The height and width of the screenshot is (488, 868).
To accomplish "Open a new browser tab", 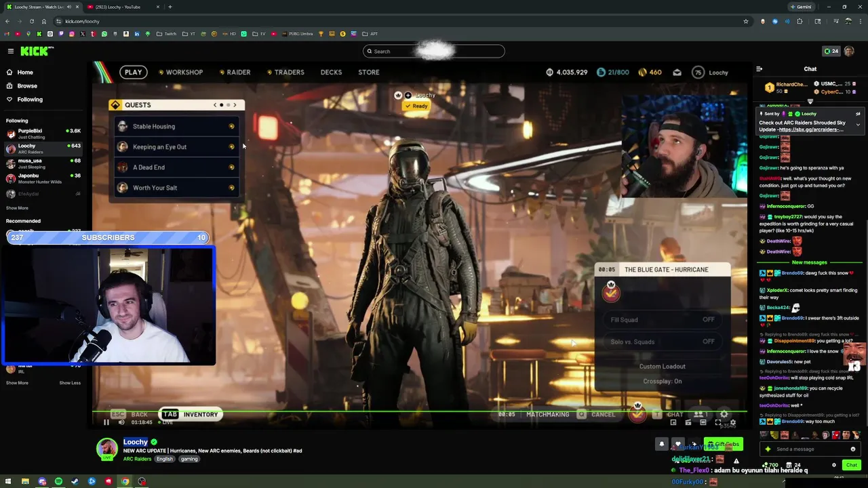I will click(170, 7).
